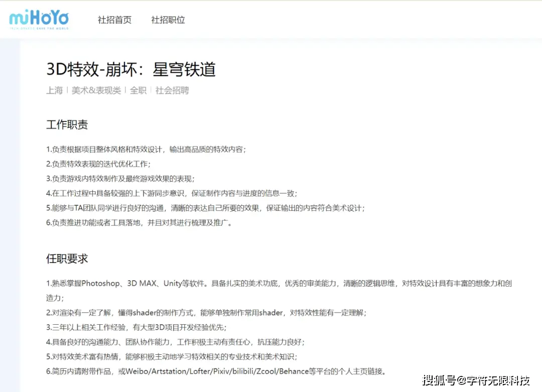
Task: Click the 工作职责 section heading
Action: 67,125
